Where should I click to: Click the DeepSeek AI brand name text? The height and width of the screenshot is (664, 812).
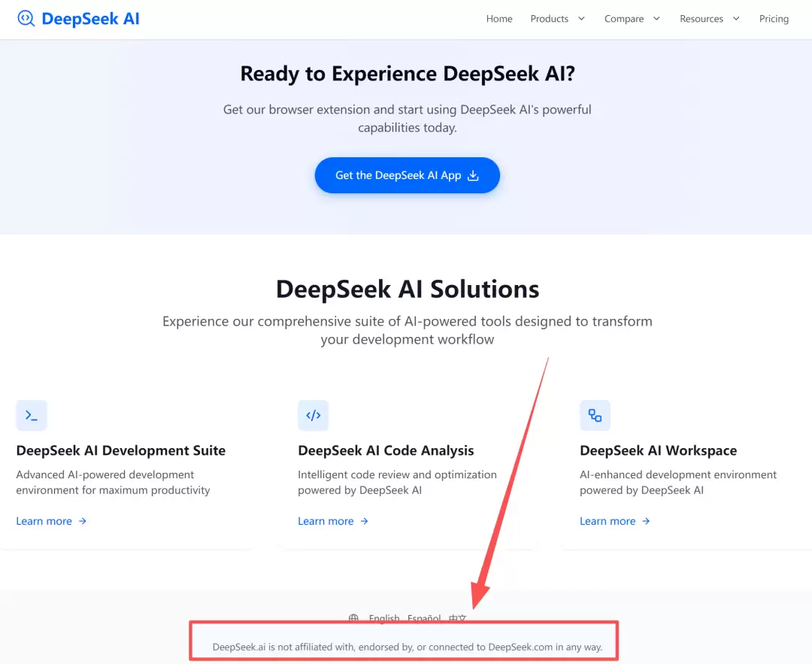[90, 19]
